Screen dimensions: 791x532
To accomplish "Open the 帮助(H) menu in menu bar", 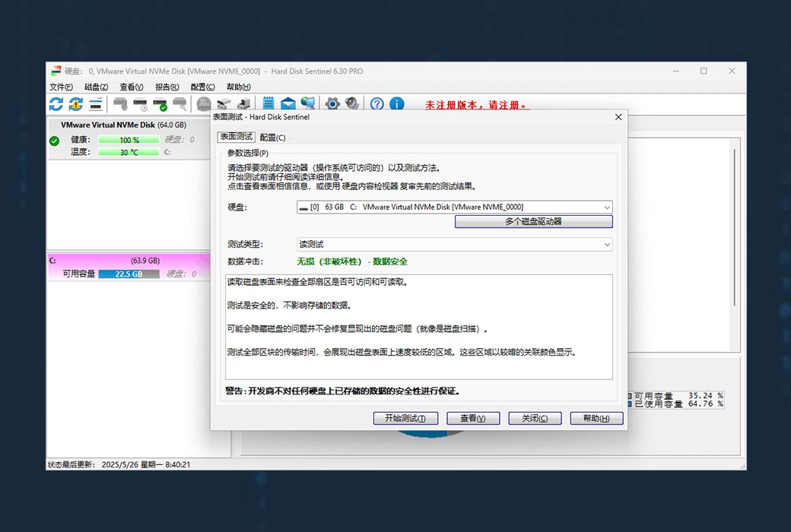I will (238, 87).
